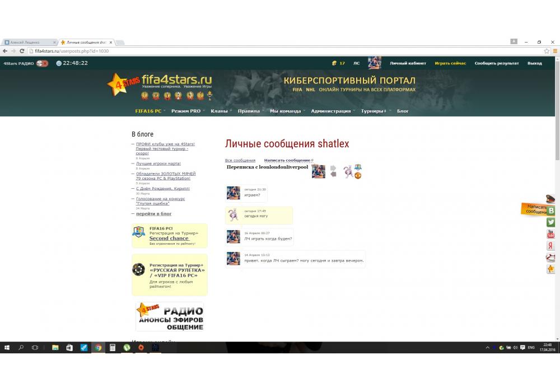Click the Chrome bookmark star icon
Image resolution: width=560 pixels, height=392 pixels.
click(x=547, y=51)
